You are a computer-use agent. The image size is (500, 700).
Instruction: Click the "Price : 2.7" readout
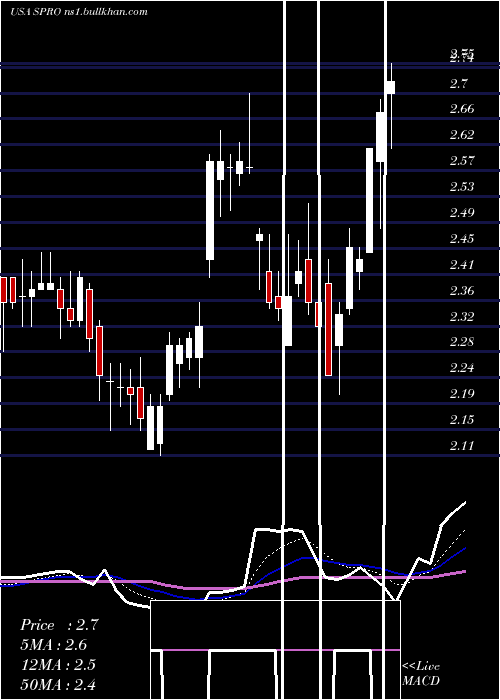point(59,625)
